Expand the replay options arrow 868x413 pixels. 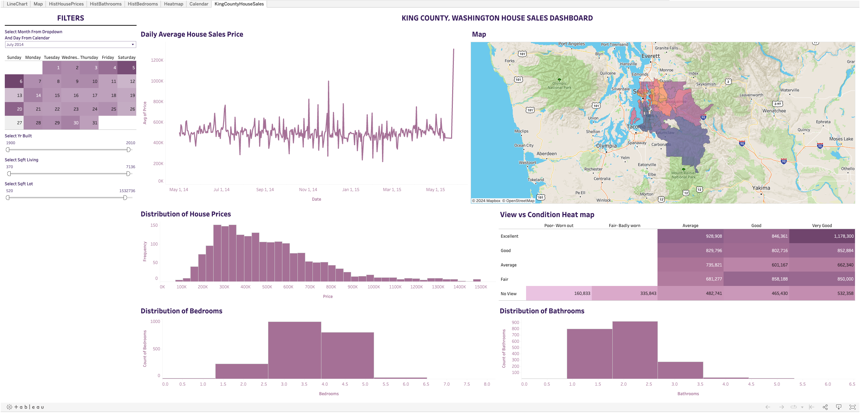[x=802, y=407]
